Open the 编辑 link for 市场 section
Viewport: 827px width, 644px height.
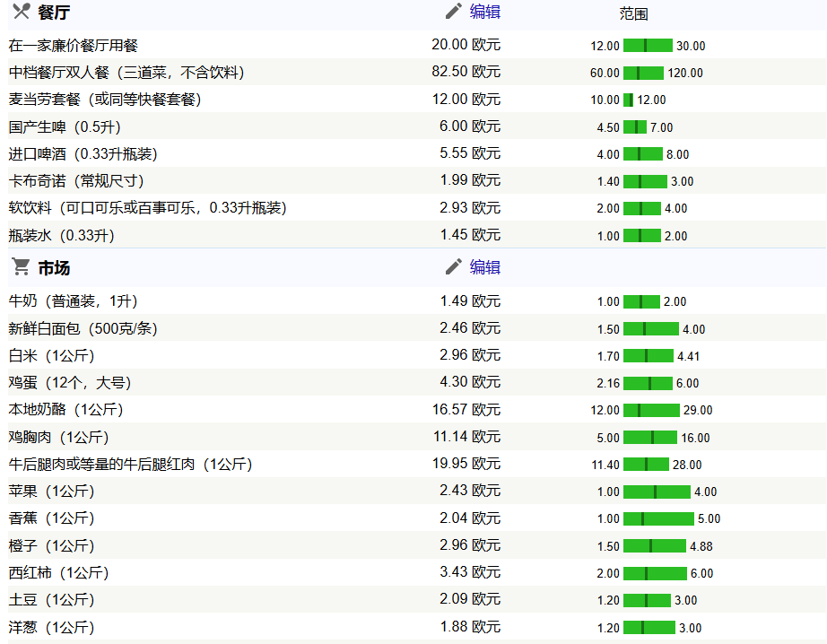click(x=485, y=267)
